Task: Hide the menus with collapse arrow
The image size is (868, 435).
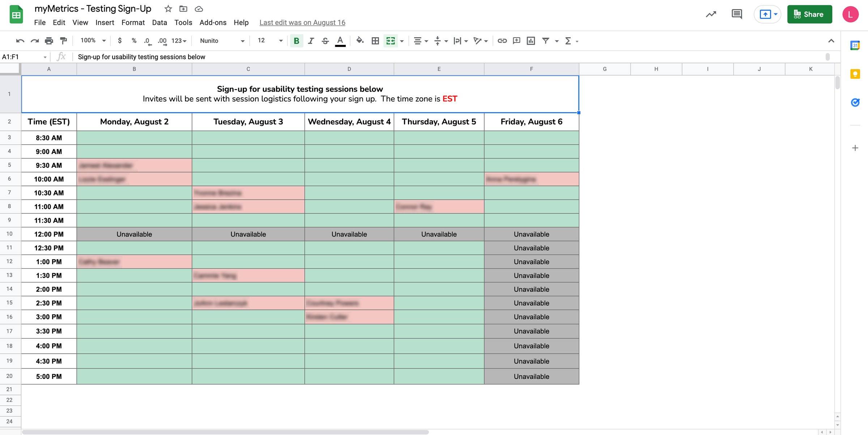Action: pyautogui.click(x=831, y=41)
